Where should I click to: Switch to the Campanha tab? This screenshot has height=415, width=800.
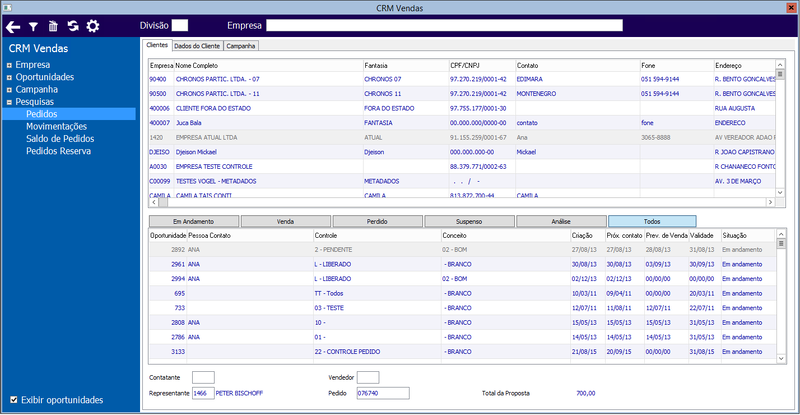tap(241, 46)
